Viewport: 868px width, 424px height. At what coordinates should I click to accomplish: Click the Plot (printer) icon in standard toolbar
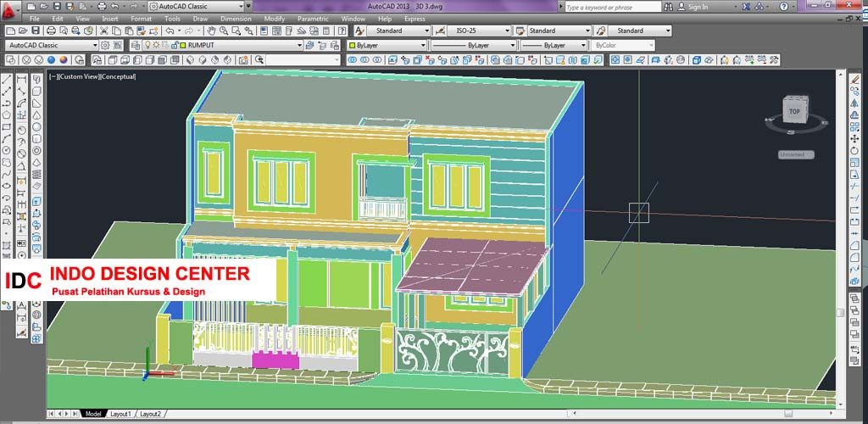coord(51,31)
